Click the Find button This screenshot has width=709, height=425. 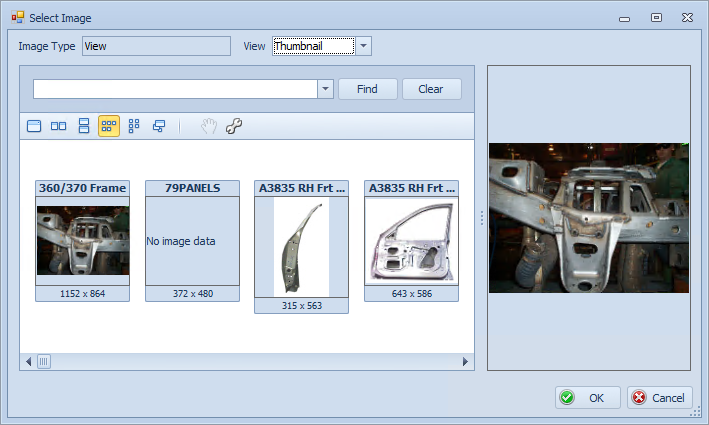point(368,89)
